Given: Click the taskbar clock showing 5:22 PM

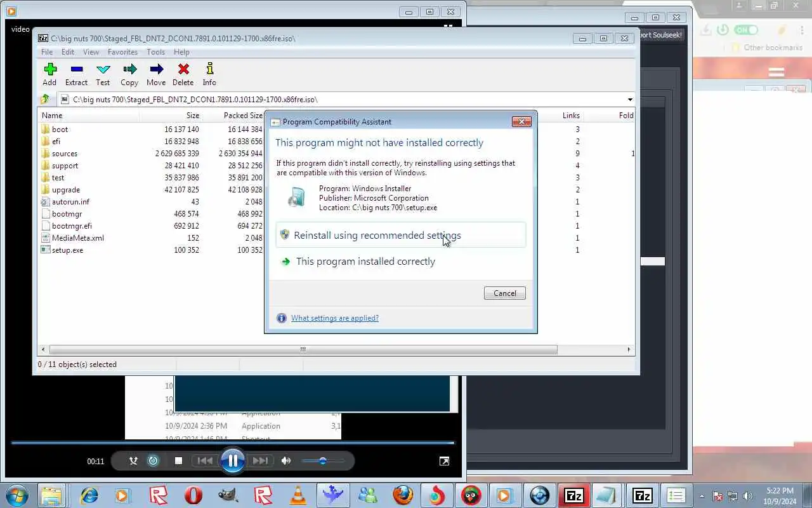Looking at the screenshot, I should pos(780,496).
